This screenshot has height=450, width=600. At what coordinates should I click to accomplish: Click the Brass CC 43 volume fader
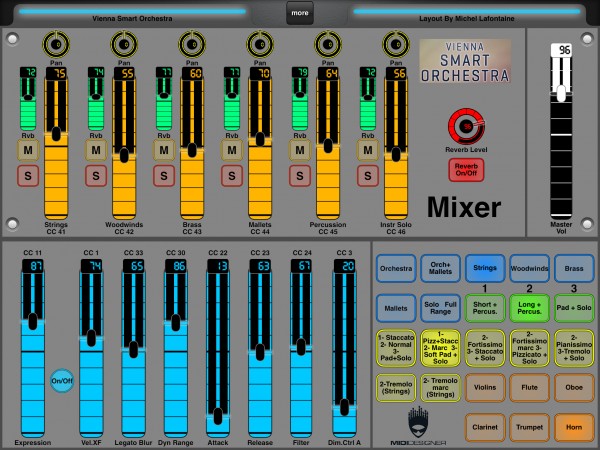coord(192,143)
